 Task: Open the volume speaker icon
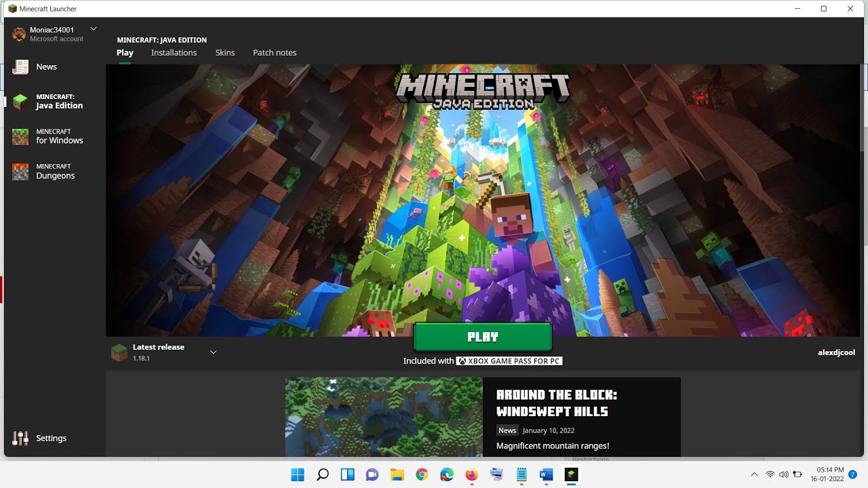784,474
